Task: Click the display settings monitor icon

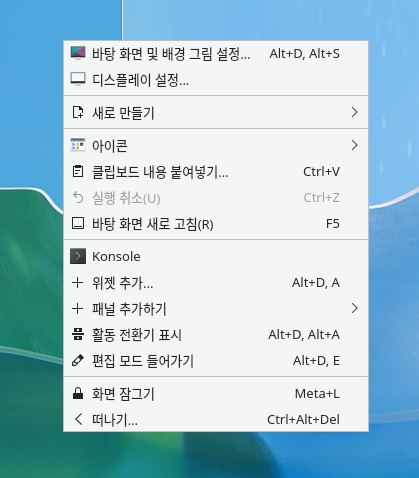Action: (x=78, y=79)
